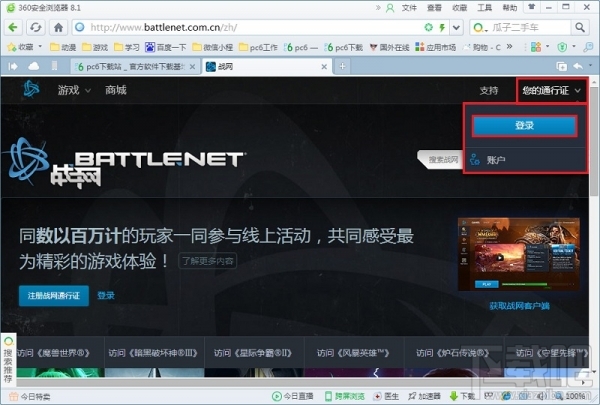
Task: Click the Battle.net logo in site navbar
Action: pyautogui.click(x=31, y=89)
